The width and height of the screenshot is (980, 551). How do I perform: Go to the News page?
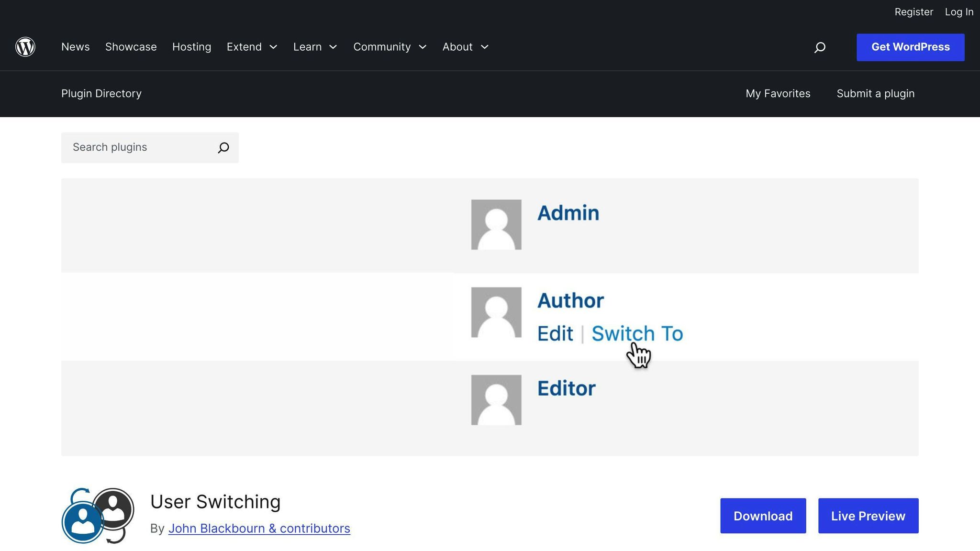(x=76, y=47)
